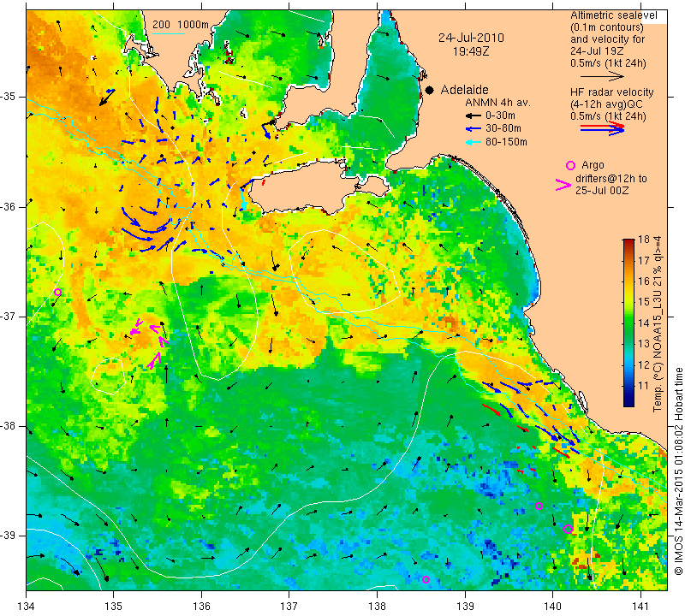
Task: Click the cyan bathymetry legend line
Action: pos(168,33)
